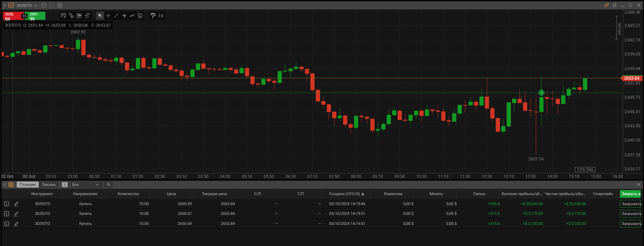The height and width of the screenshot is (246, 644).
Task: Click the 2637.34 low price label on chart
Action: tap(536, 159)
